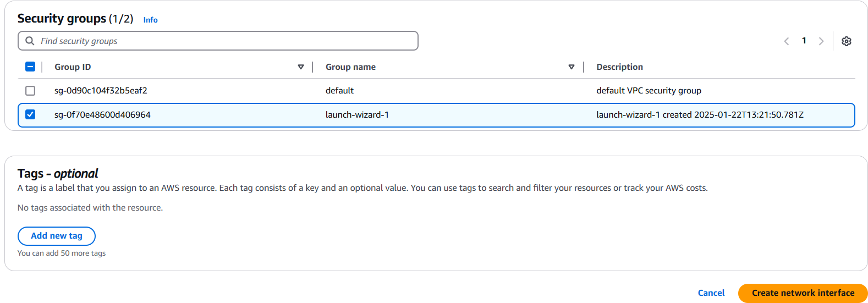Click the Description column header
The height and width of the screenshot is (303, 868).
619,67
